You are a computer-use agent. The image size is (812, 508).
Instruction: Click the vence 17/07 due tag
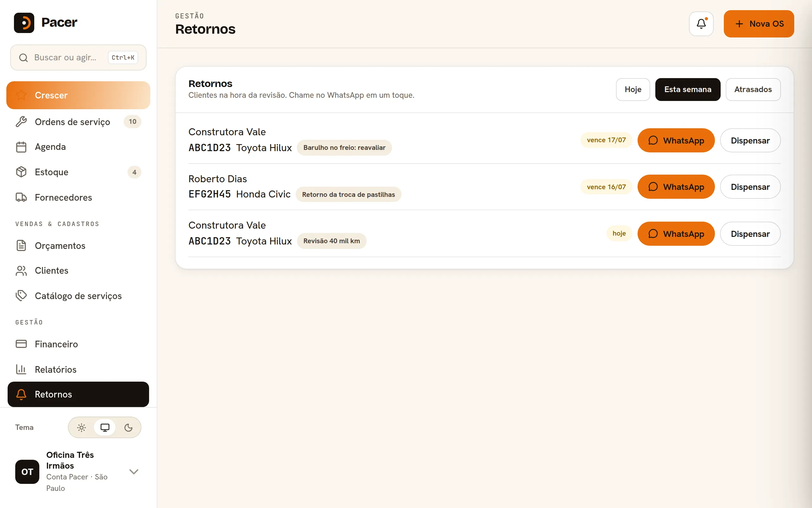click(606, 140)
